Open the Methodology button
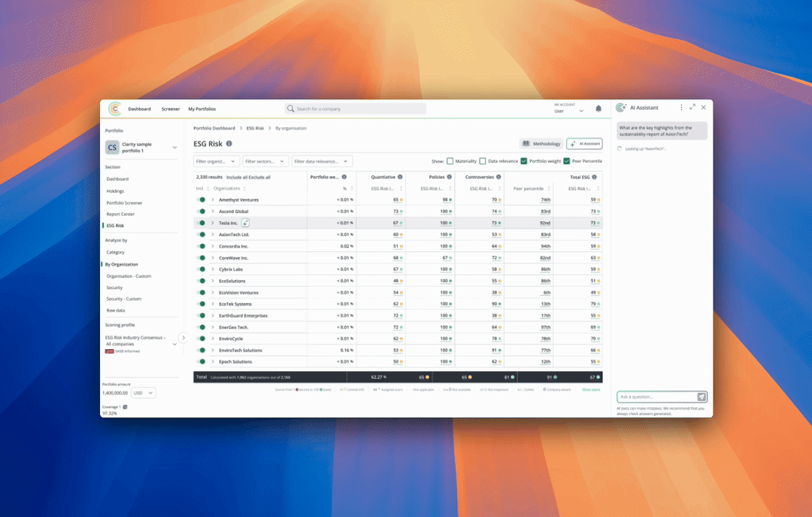Viewport: 812px width, 517px height. tap(541, 144)
